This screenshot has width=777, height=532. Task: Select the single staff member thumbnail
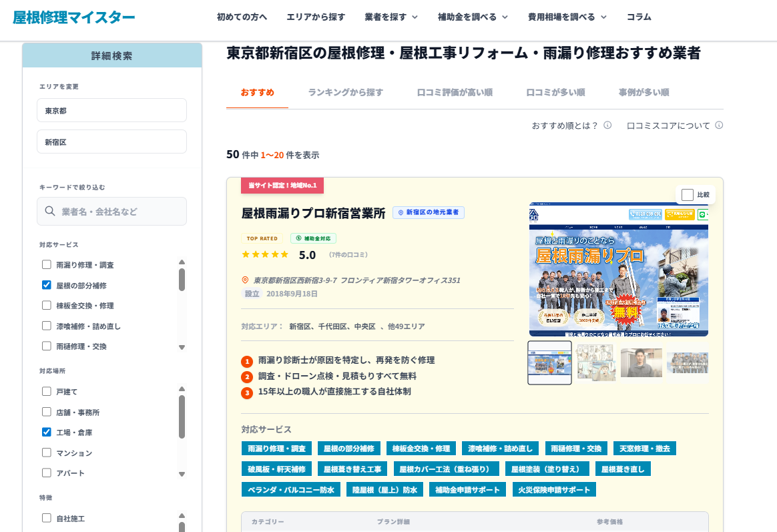pos(641,362)
